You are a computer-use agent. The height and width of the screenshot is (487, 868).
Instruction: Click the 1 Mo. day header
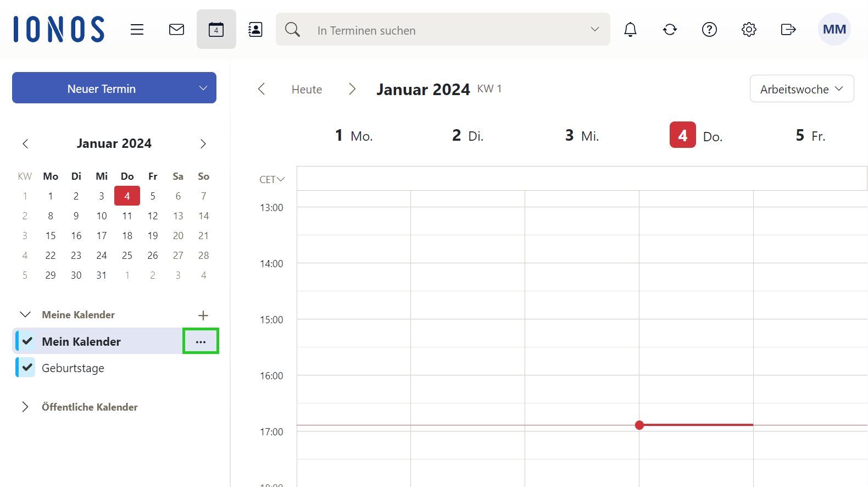tap(354, 135)
